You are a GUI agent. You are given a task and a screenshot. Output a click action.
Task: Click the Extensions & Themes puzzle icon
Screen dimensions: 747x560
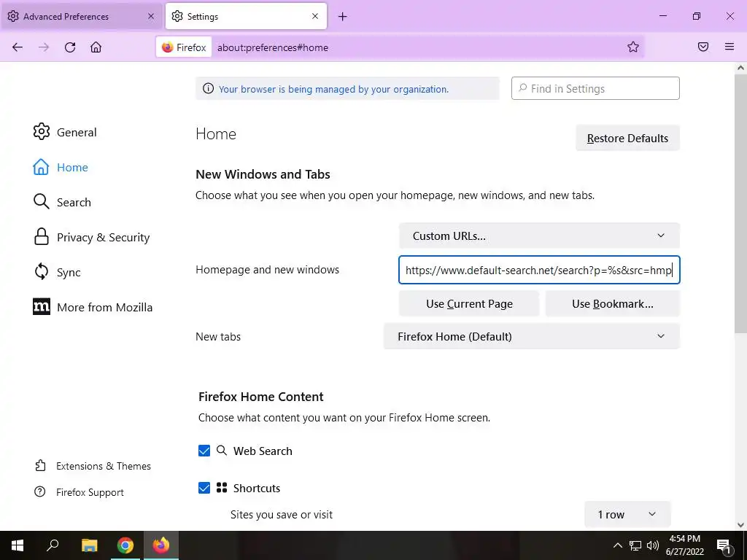[41, 465]
